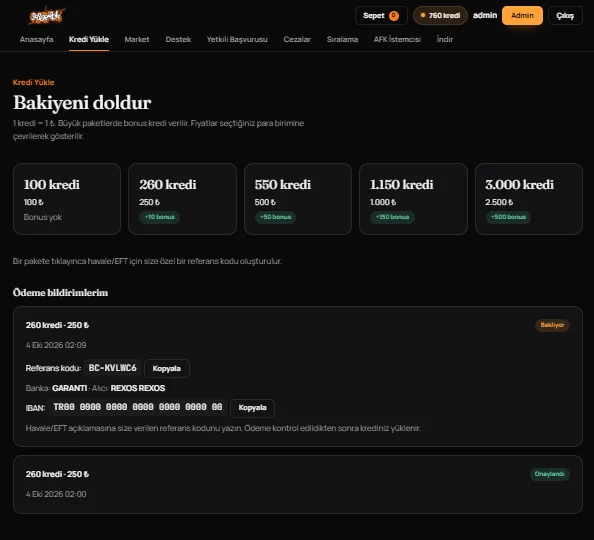Choose the 3.000 kredi package card
Screen dimensions: 594x540
pyautogui.click(x=529, y=199)
